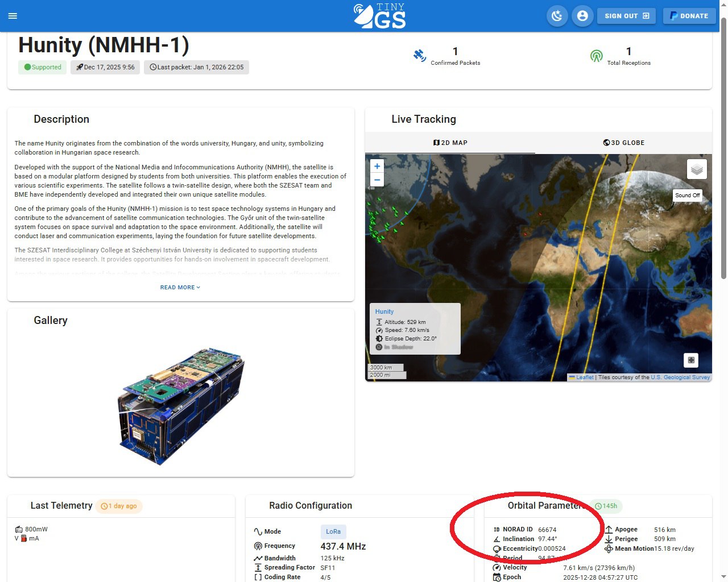Click the 1 day ago telemetry chip
This screenshot has width=728, height=582.
[x=119, y=506]
